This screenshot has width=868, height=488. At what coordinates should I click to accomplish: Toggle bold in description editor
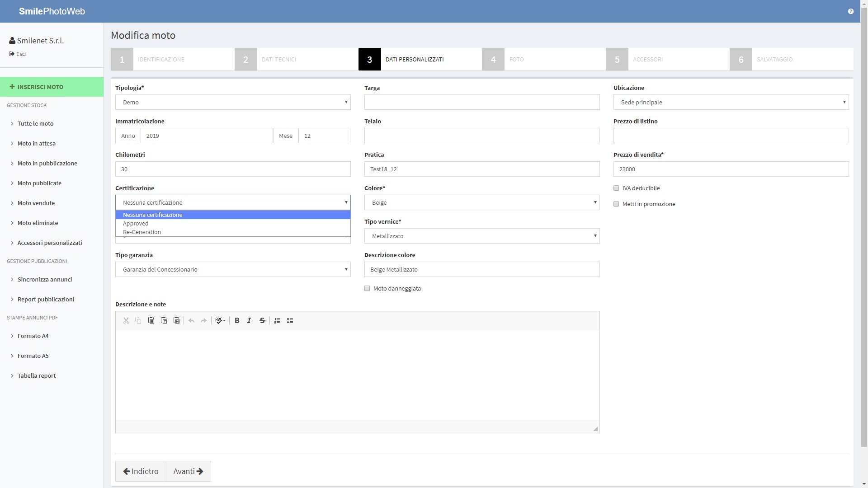click(237, 320)
